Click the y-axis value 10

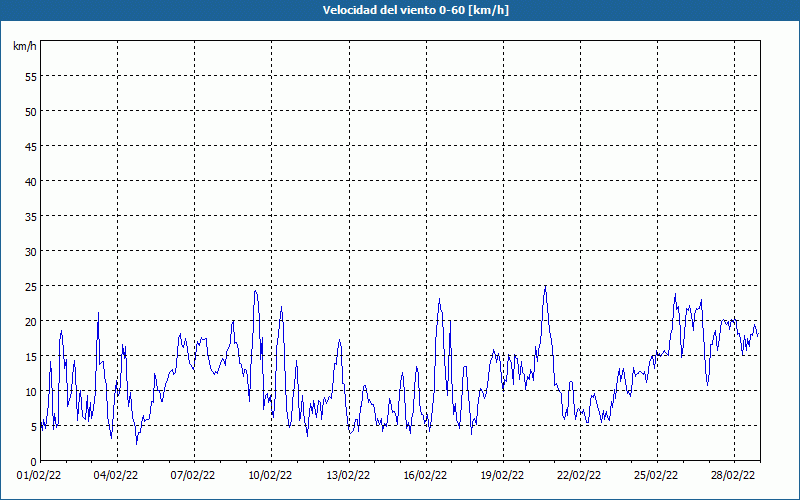pyautogui.click(x=31, y=391)
